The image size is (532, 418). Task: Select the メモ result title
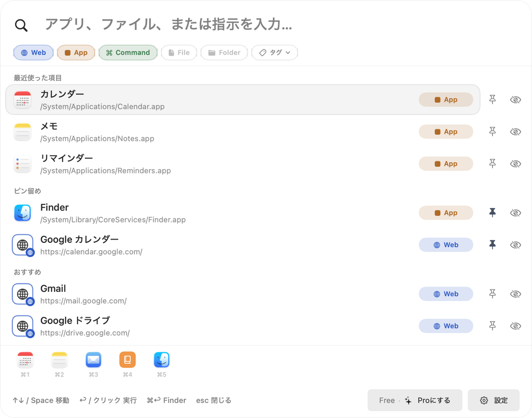(49, 126)
